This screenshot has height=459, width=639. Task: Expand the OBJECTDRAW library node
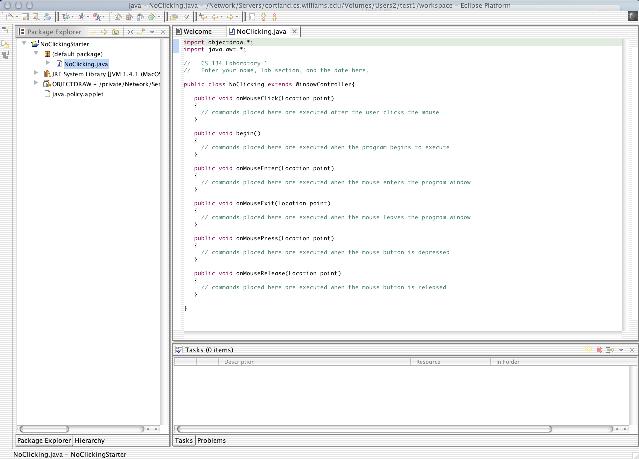35,84
